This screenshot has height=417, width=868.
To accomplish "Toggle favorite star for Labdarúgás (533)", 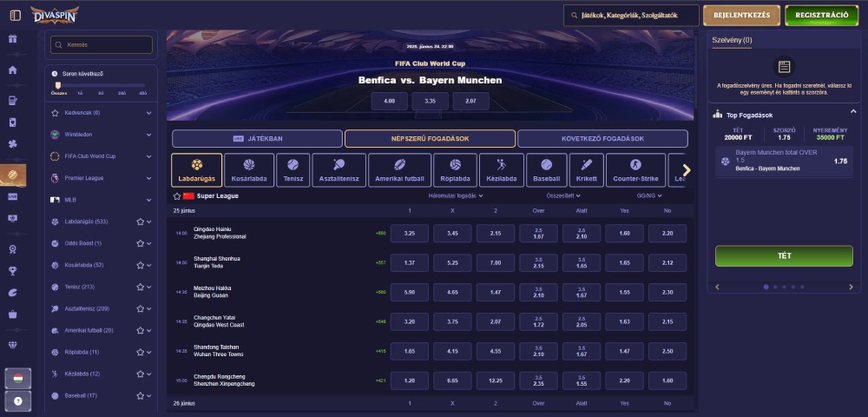I will (x=139, y=222).
